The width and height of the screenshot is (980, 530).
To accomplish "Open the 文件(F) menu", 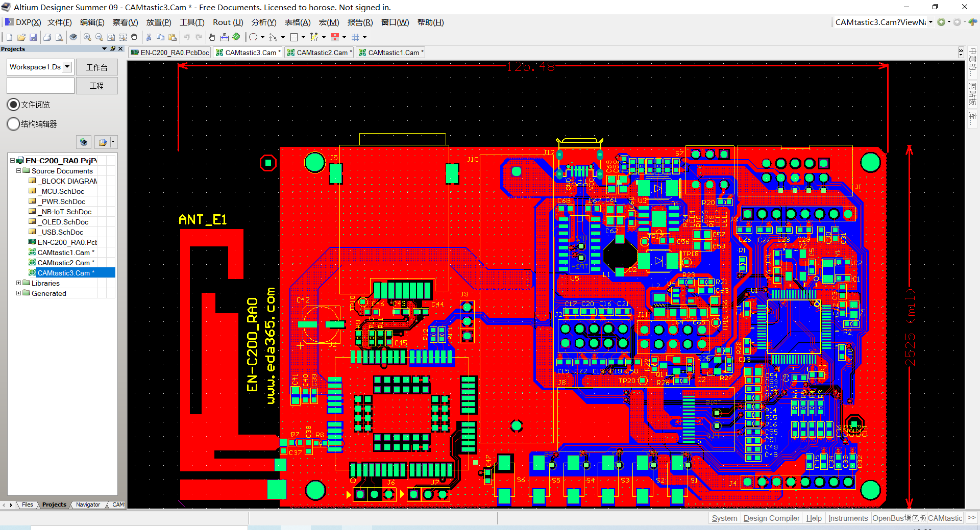I will (x=60, y=22).
